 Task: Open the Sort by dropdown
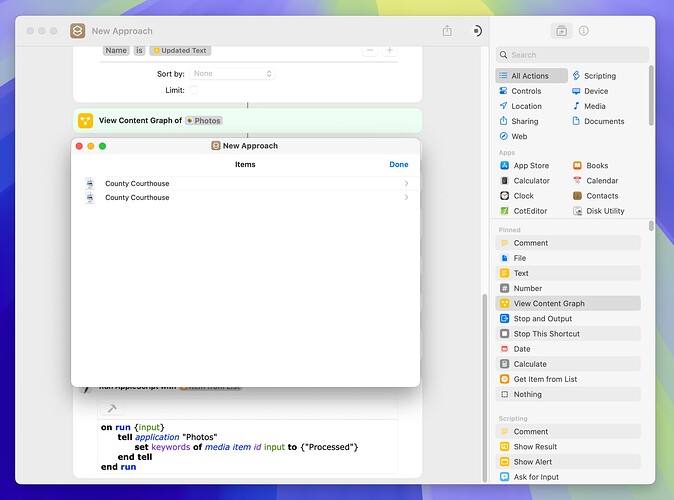[232, 74]
